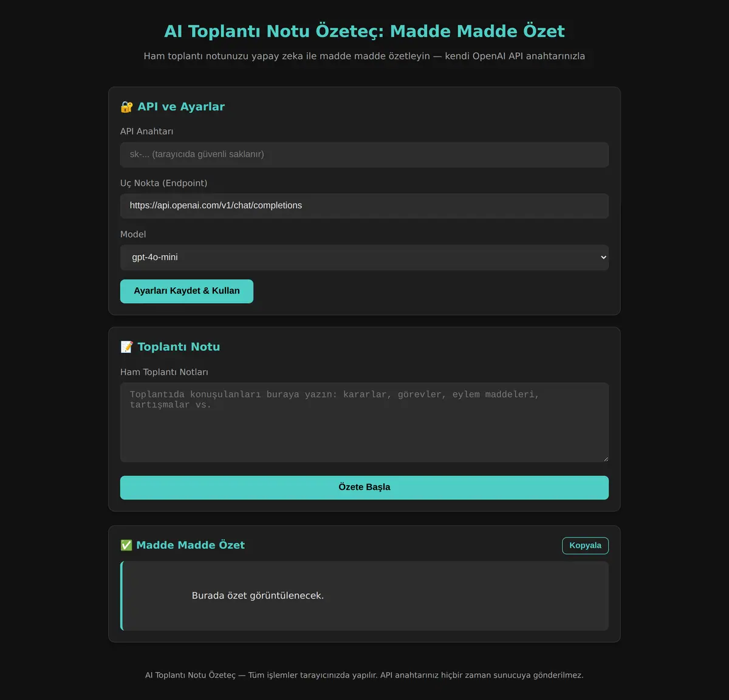Image resolution: width=729 pixels, height=700 pixels.
Task: Click the resize handle of the notes textarea
Action: click(x=605, y=458)
